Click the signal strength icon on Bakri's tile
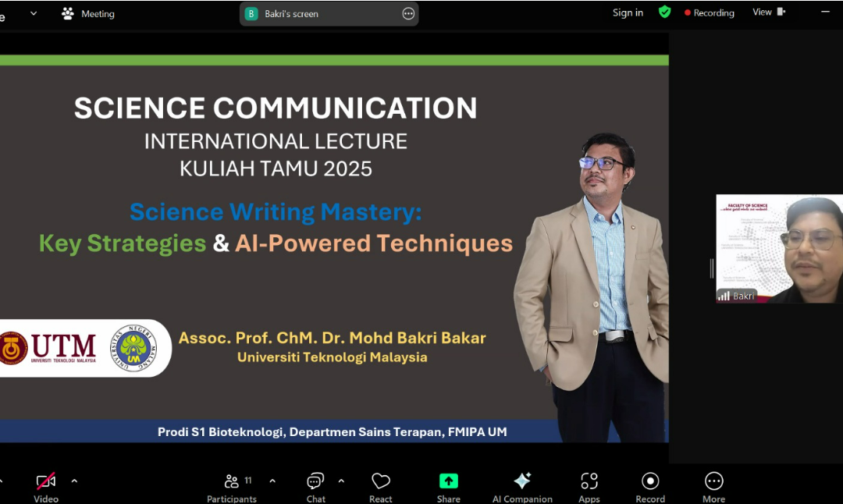Image resolution: width=843 pixels, height=504 pixels. click(724, 296)
